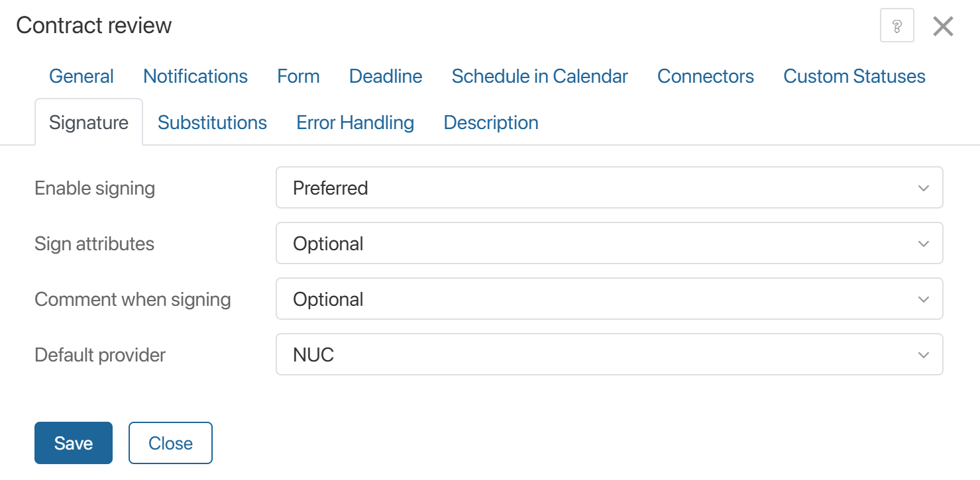
Task: Click the Close button
Action: 170,443
